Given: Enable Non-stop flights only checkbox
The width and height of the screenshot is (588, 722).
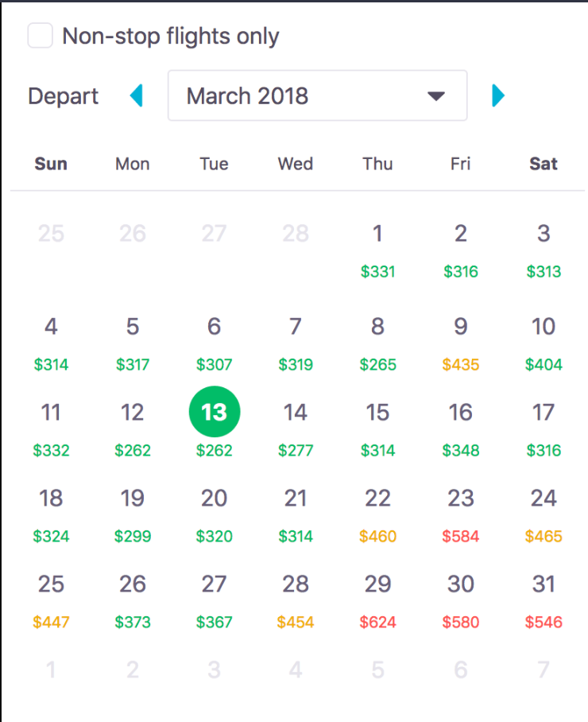Looking at the screenshot, I should click(41, 36).
